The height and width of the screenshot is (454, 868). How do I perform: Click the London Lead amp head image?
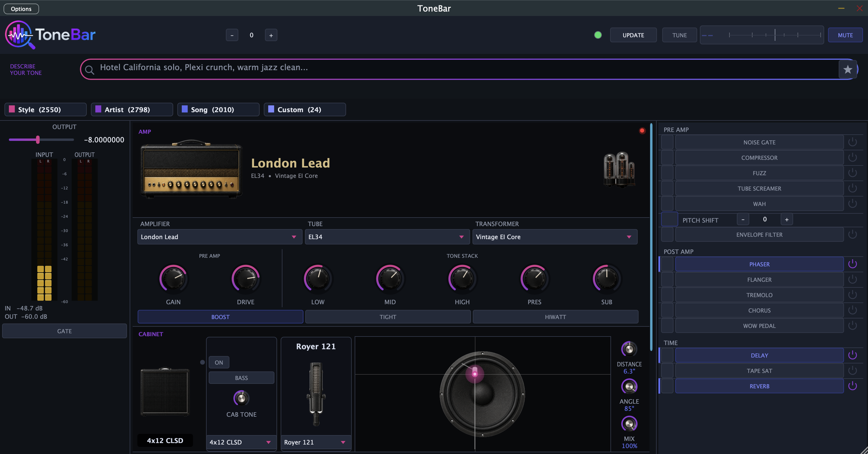(191, 169)
